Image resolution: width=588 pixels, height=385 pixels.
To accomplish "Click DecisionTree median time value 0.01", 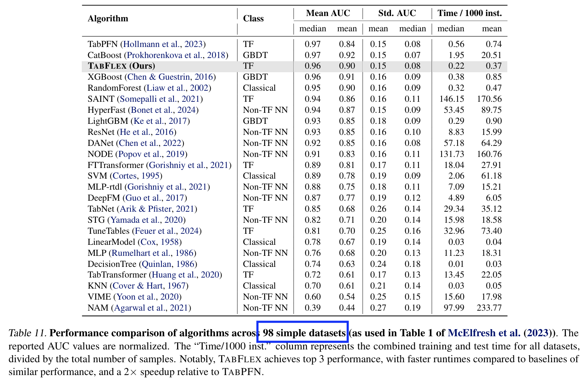I will pyautogui.click(x=456, y=264).
